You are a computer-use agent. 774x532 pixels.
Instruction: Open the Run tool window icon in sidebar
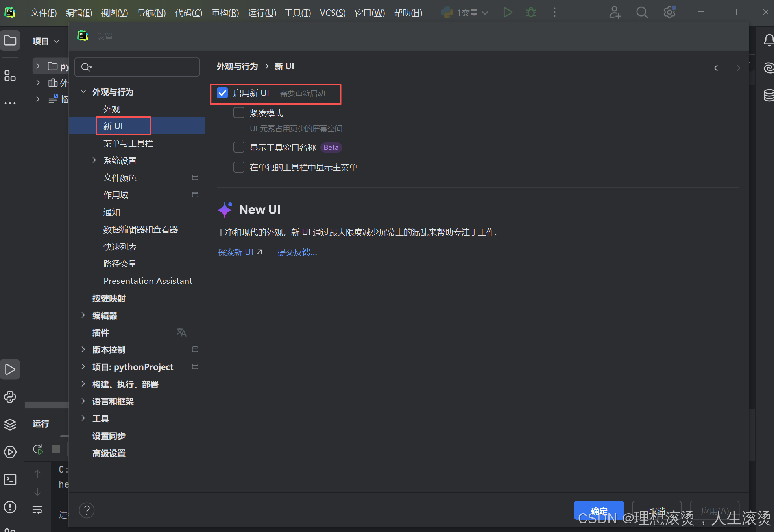[x=10, y=370]
